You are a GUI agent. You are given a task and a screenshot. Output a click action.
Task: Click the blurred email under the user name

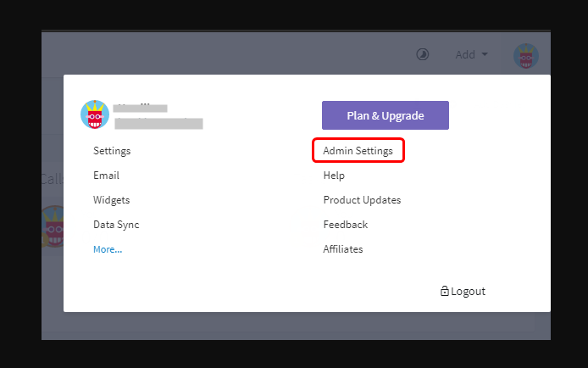pos(158,124)
